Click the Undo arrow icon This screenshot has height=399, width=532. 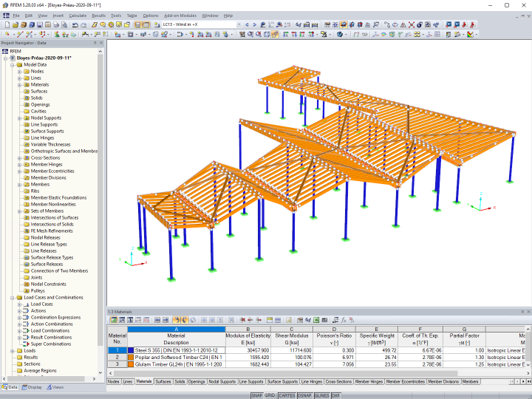point(75,25)
